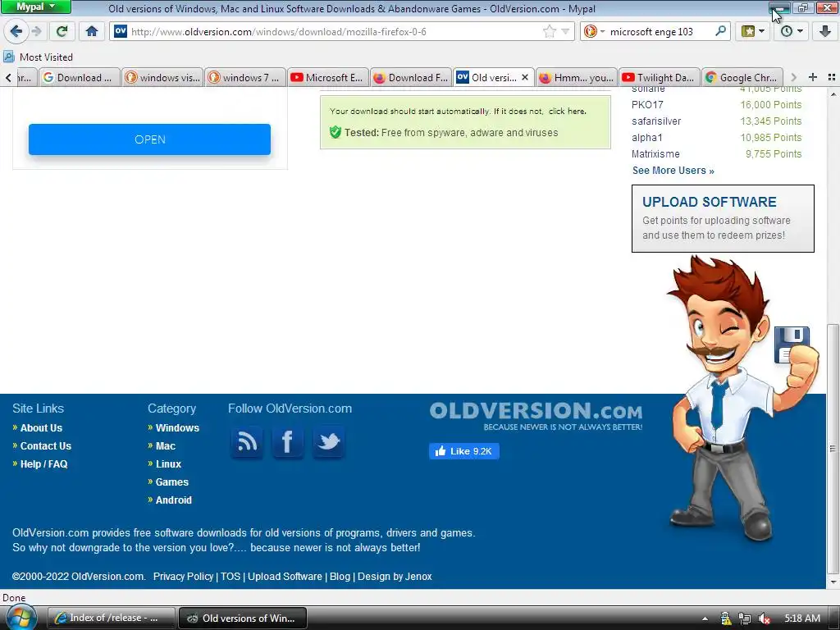840x630 pixels.
Task: Click the Facebook Like 9.2K button
Action: pos(464,451)
